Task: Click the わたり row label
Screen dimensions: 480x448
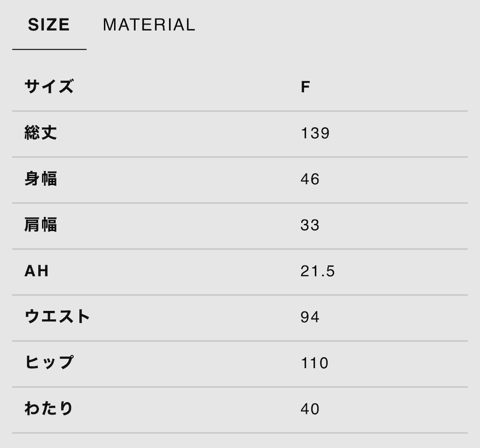Action: coord(49,409)
